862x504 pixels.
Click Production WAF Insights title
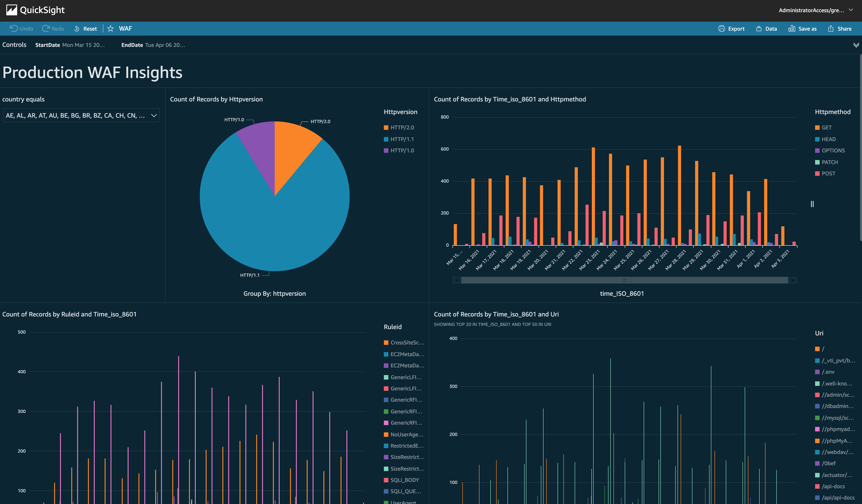click(x=92, y=73)
